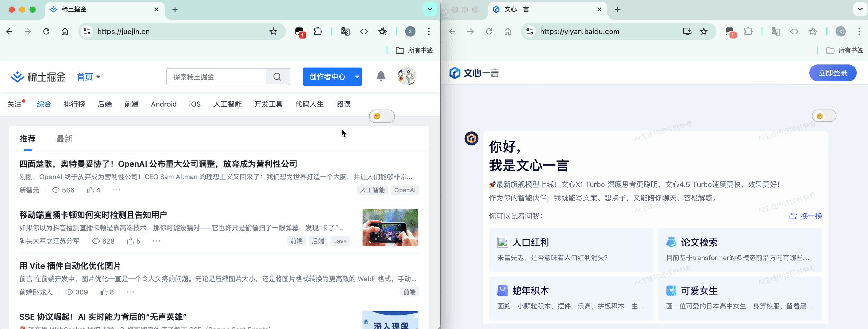This screenshot has width=868, height=329.
Task: Switch to the 最新 feed tab
Action: pos(64,139)
